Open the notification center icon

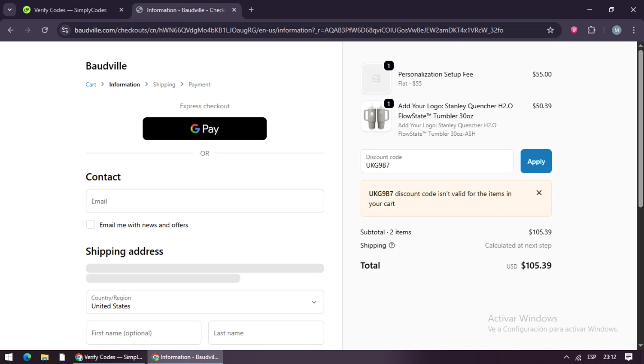pos(629,357)
